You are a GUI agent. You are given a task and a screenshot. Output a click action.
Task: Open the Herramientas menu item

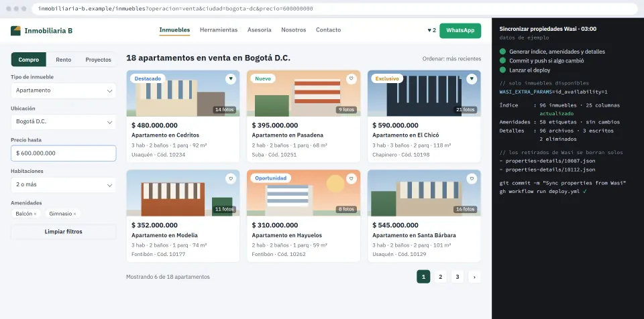(219, 30)
